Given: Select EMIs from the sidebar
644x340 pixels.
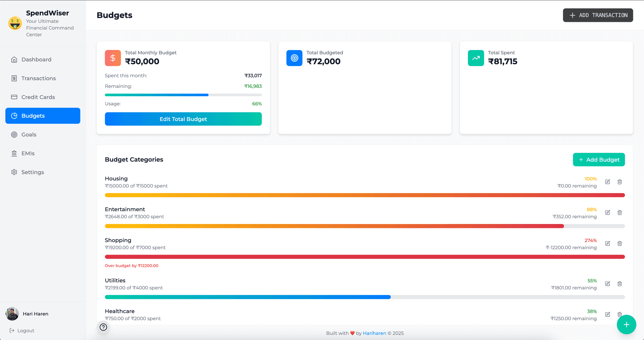Looking at the screenshot, I should 28,153.
